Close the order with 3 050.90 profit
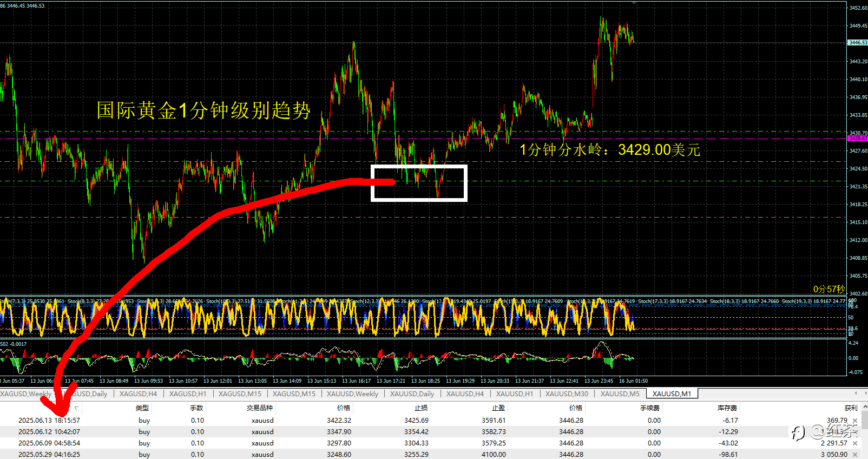The width and height of the screenshot is (868, 459). point(855,455)
